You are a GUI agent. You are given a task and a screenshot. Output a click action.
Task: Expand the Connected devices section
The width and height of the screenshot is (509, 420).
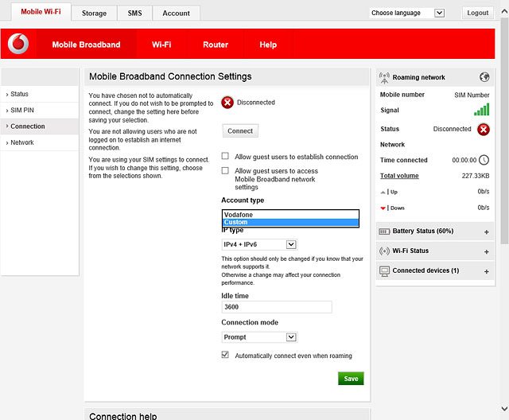coord(486,272)
